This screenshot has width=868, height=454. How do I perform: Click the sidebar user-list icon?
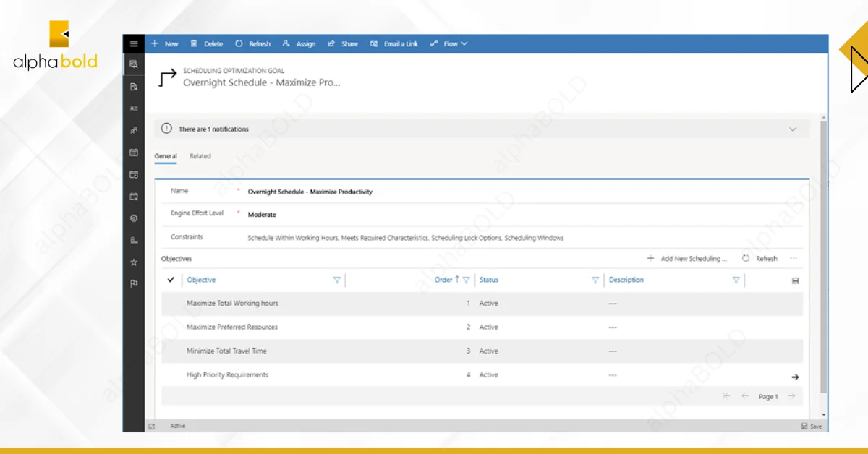133,240
